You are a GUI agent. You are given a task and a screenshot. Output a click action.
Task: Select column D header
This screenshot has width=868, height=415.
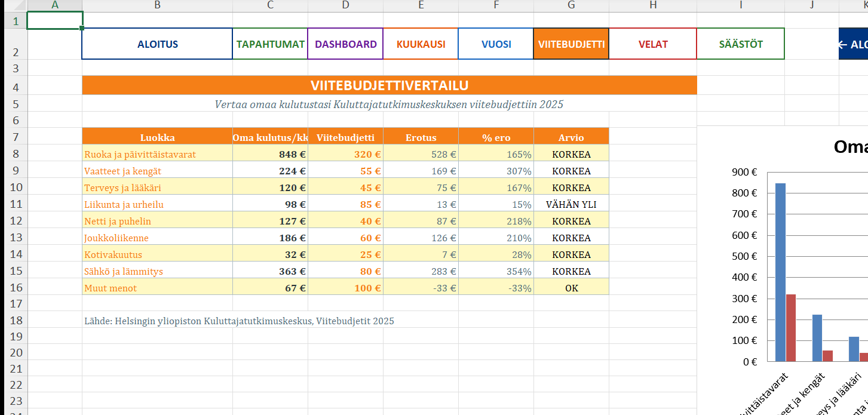pyautogui.click(x=345, y=5)
